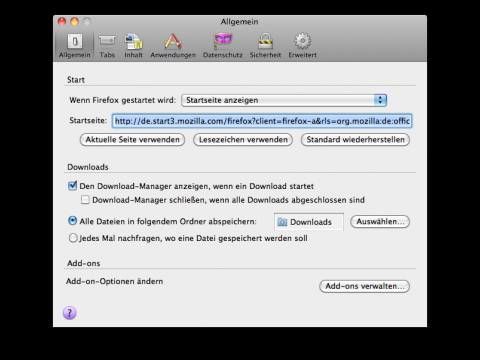This screenshot has height=360, width=480.
Task: Click the Allgemein window title
Action: (x=239, y=22)
